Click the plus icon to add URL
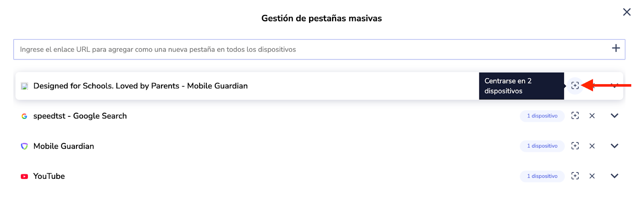 [x=615, y=48]
